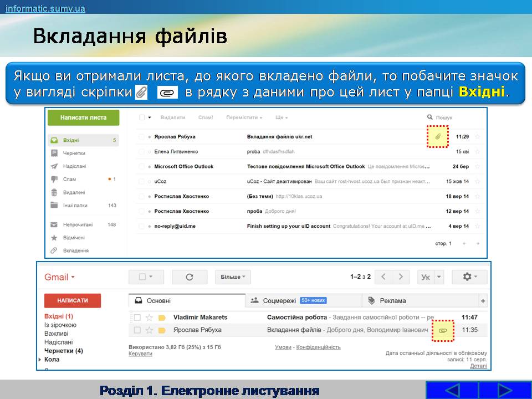
Task: Expand the Більше dropdown in Gmail
Action: click(234, 277)
